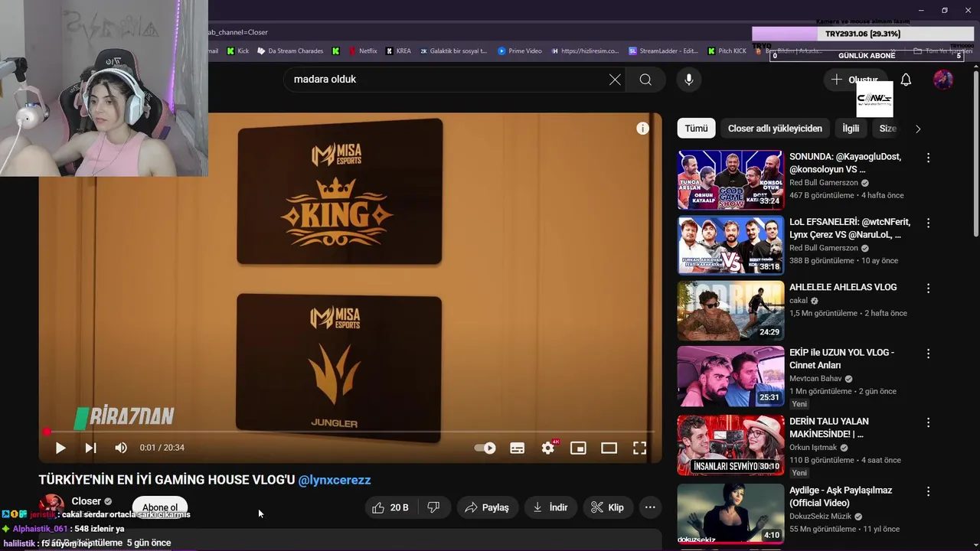
Task: Open LoL EFSANELERİ video thumbnail
Action: tap(730, 245)
